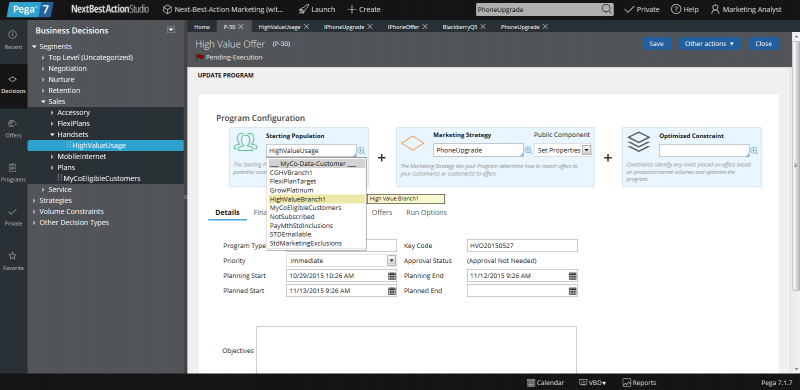800x390 pixels.
Task: Open the Programs sidebar panel
Action: (13, 173)
